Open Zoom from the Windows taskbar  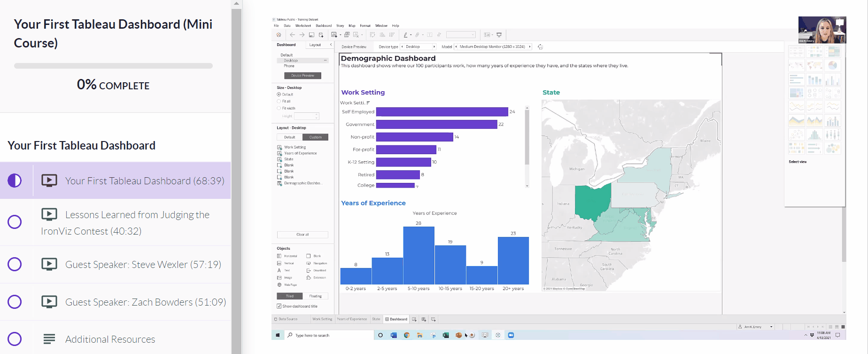tap(511, 335)
